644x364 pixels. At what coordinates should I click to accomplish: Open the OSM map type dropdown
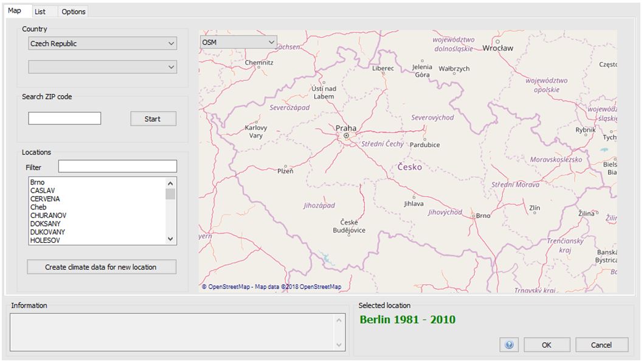tap(238, 42)
